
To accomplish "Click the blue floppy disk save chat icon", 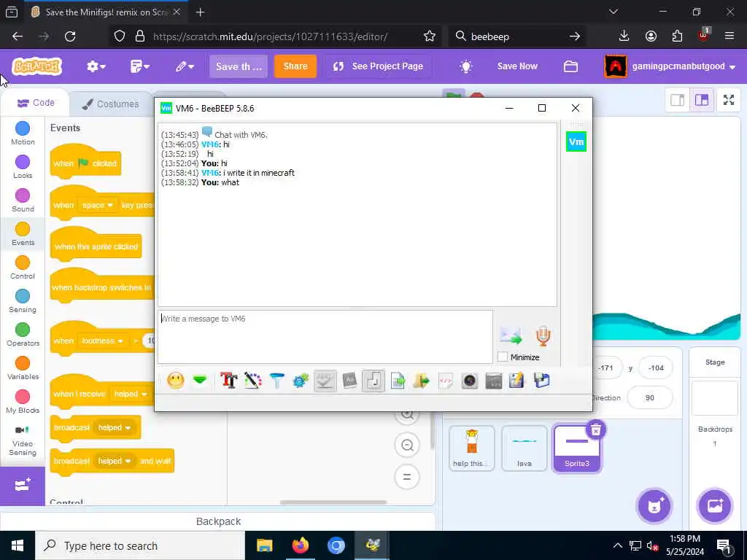I will coord(542,381).
